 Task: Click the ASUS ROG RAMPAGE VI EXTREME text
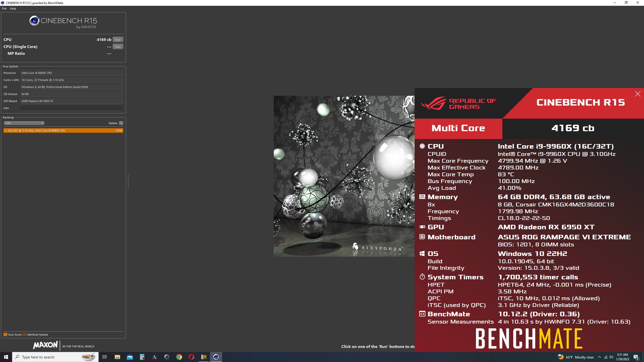coord(564,237)
